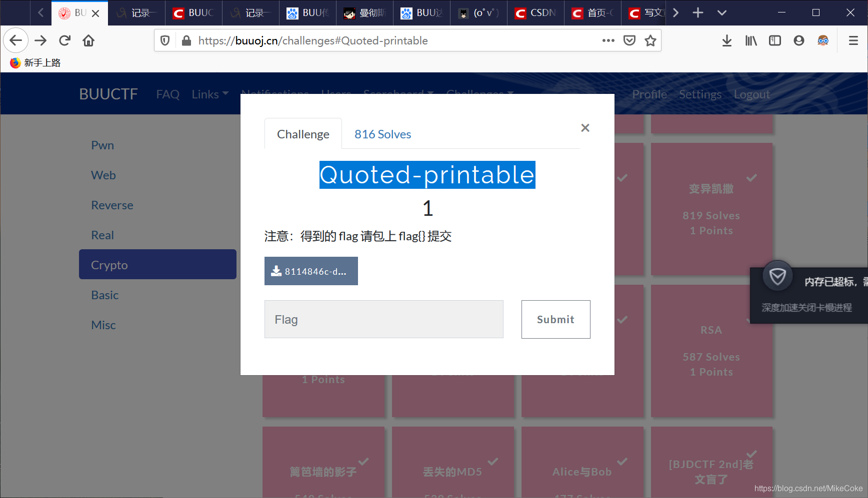Toggle the sidebar panel icon
Screen dimensions: 868x498
pos(775,40)
